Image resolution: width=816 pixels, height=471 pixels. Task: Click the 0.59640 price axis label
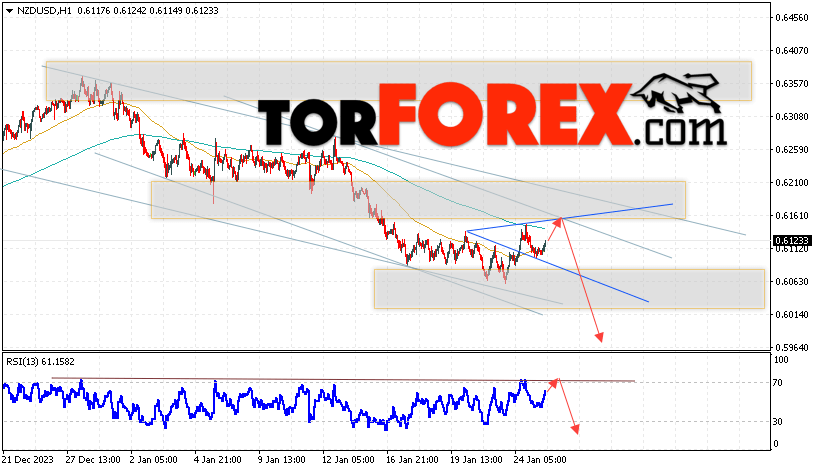click(x=792, y=348)
